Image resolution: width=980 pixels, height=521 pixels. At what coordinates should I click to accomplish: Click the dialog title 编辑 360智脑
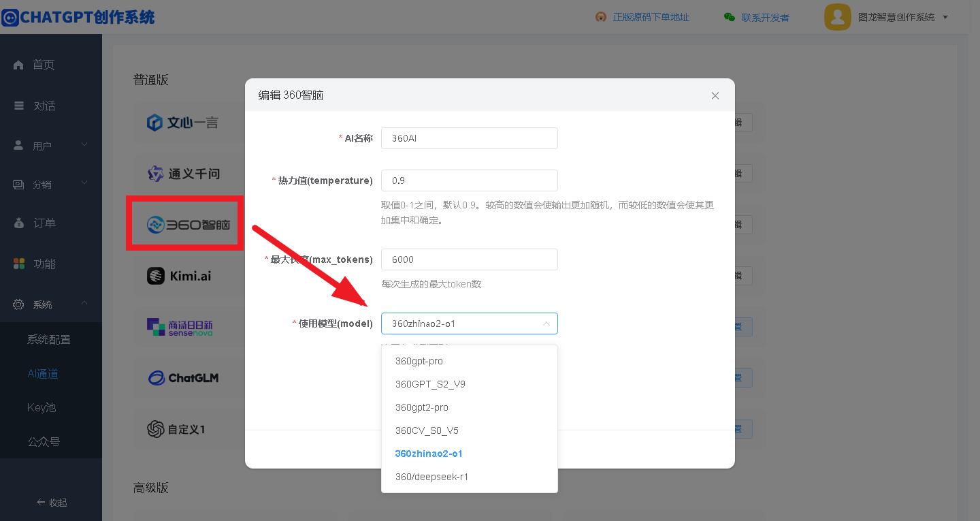pyautogui.click(x=291, y=95)
